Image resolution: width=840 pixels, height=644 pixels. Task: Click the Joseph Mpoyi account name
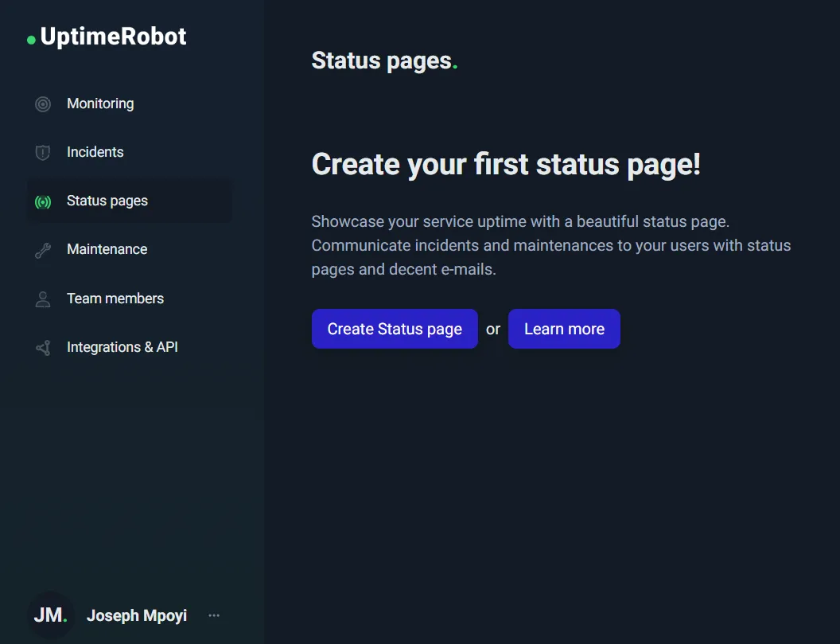pyautogui.click(x=137, y=615)
